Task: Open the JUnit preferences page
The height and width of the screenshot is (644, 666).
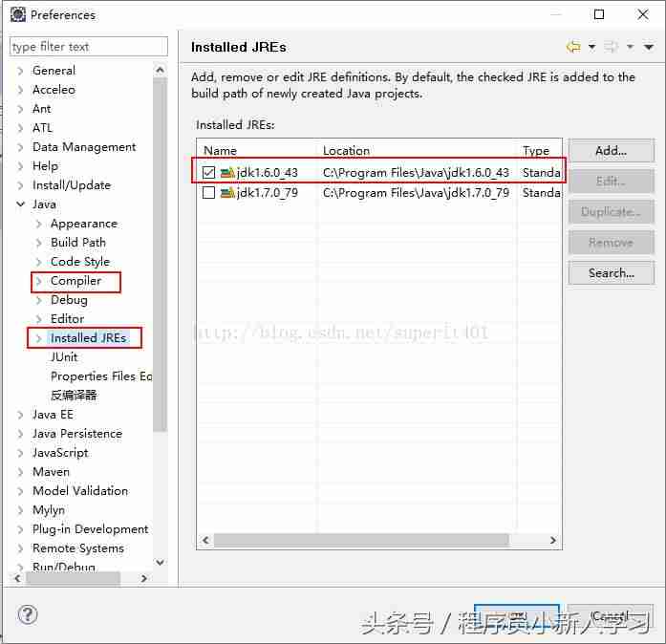Action: click(64, 357)
